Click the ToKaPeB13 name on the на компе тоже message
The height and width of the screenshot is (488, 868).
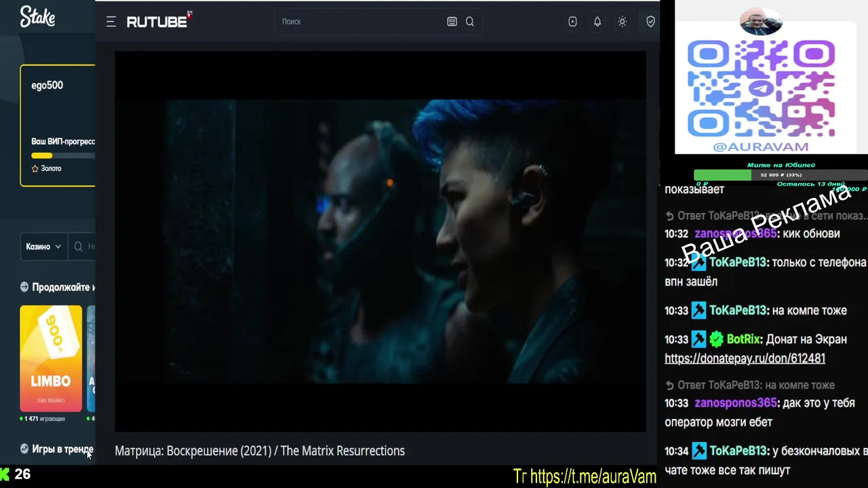click(738, 310)
